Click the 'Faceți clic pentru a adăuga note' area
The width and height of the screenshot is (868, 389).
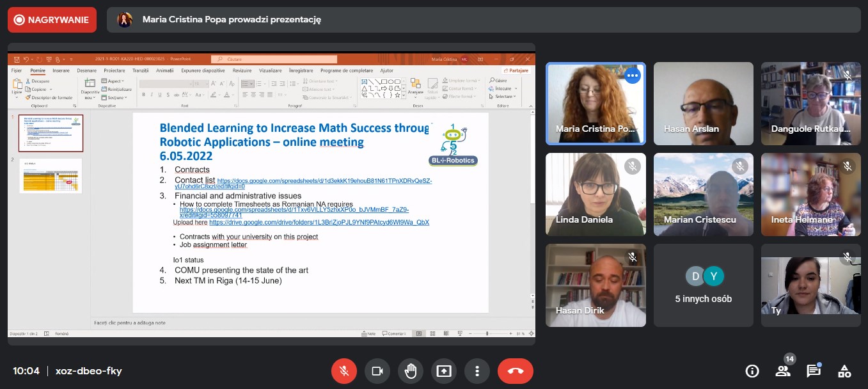click(x=130, y=322)
